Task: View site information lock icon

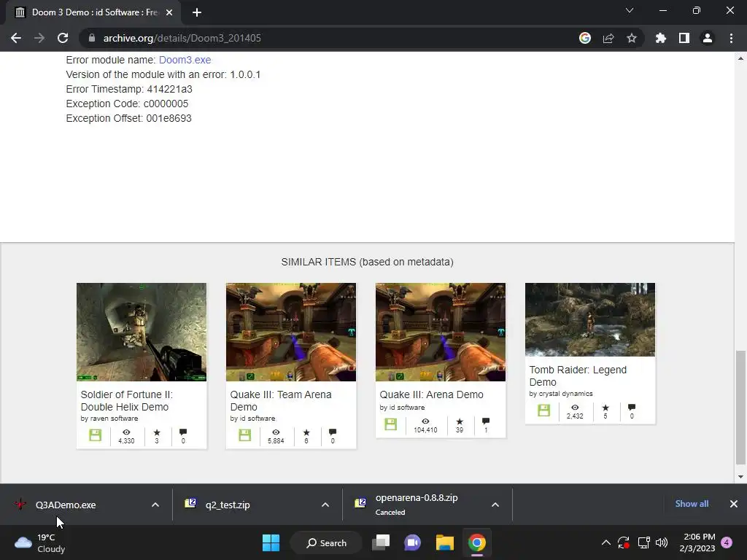Action: [x=92, y=38]
